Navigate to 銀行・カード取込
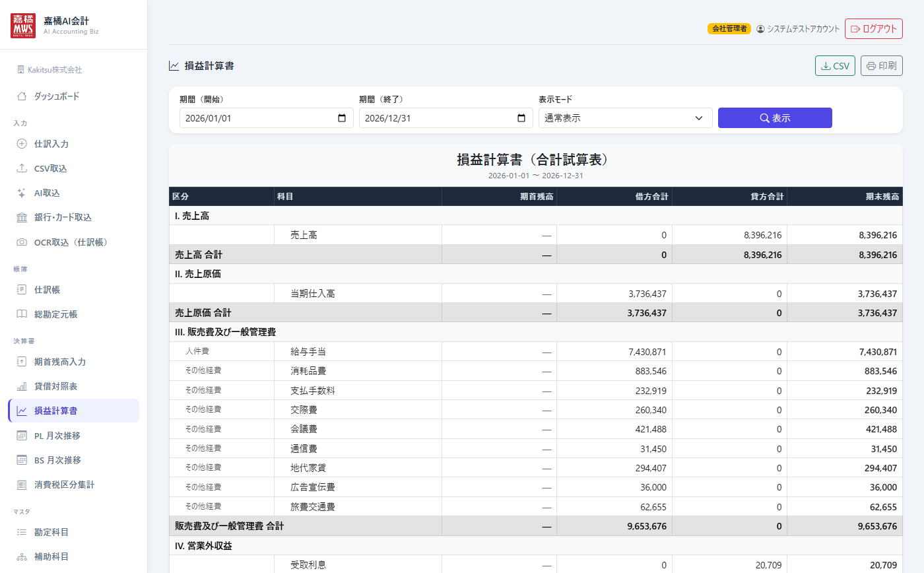The width and height of the screenshot is (924, 573). (x=74, y=217)
